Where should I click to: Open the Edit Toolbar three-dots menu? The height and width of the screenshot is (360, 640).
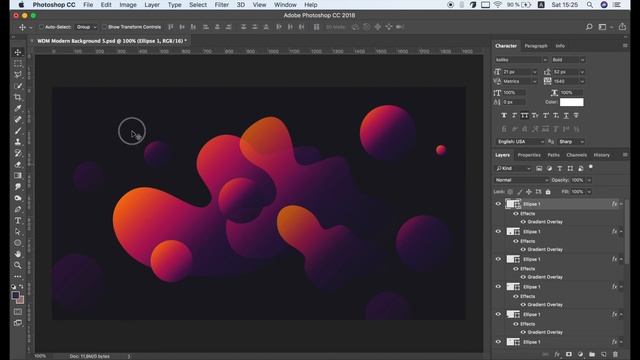tap(18, 276)
